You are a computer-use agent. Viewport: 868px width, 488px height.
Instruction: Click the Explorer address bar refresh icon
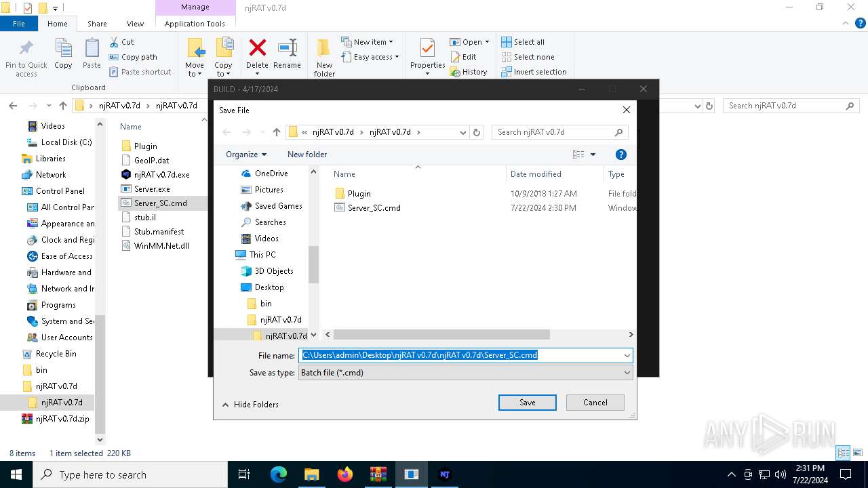[709, 106]
